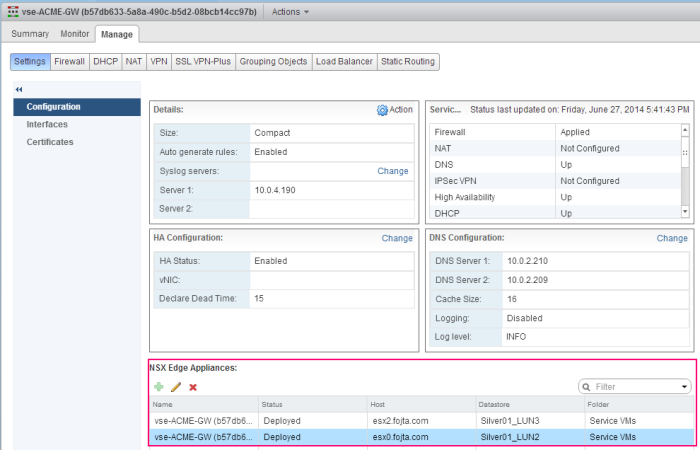Select appliance row on esx2.fojta.com
The width and height of the screenshot is (700, 450).
pos(422,421)
